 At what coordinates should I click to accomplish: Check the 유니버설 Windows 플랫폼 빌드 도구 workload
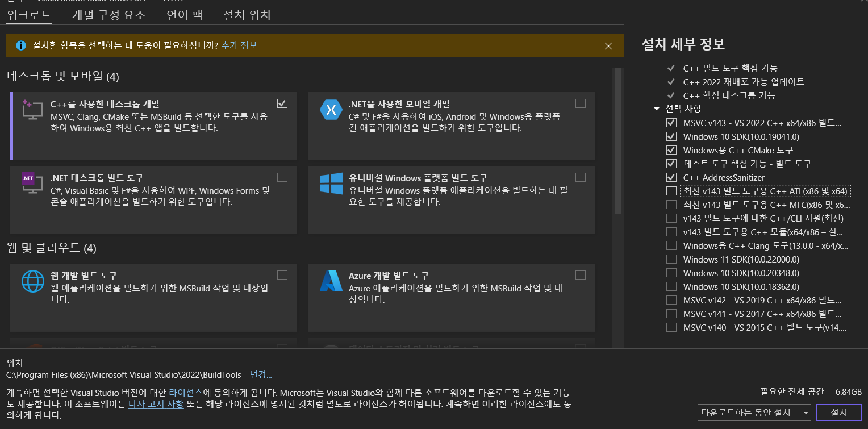580,177
